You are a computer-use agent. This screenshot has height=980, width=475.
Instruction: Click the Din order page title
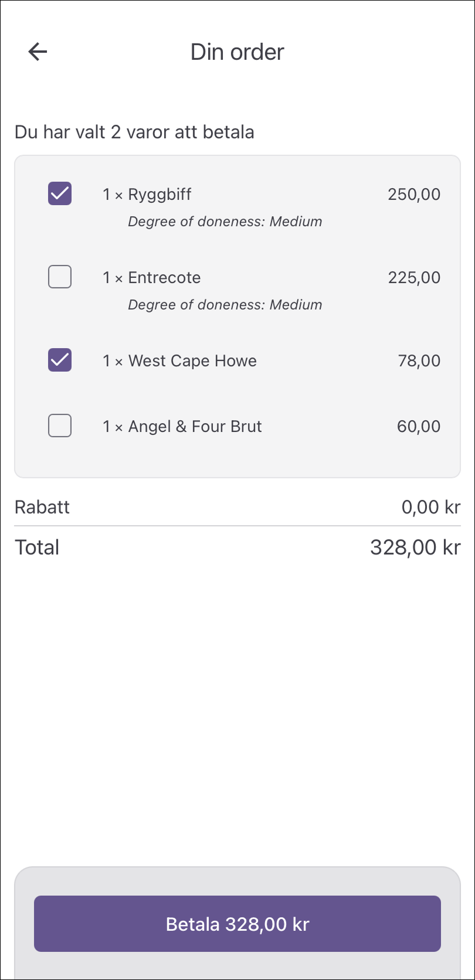pos(238,52)
